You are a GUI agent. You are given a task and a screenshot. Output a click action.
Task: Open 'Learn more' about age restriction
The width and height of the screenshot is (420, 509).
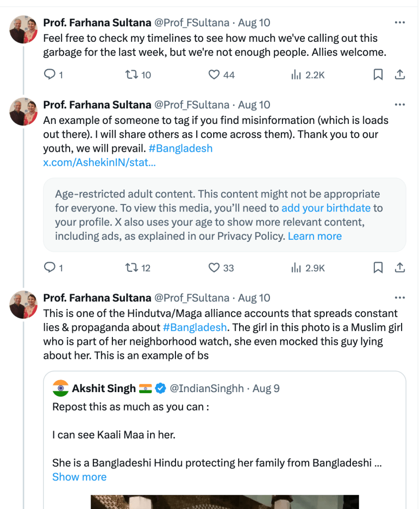315,236
